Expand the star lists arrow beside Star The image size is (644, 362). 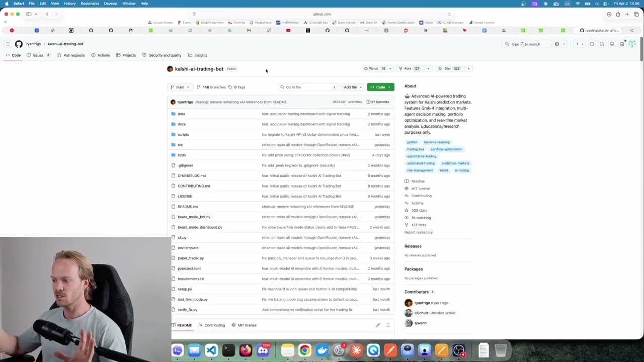[468, 68]
